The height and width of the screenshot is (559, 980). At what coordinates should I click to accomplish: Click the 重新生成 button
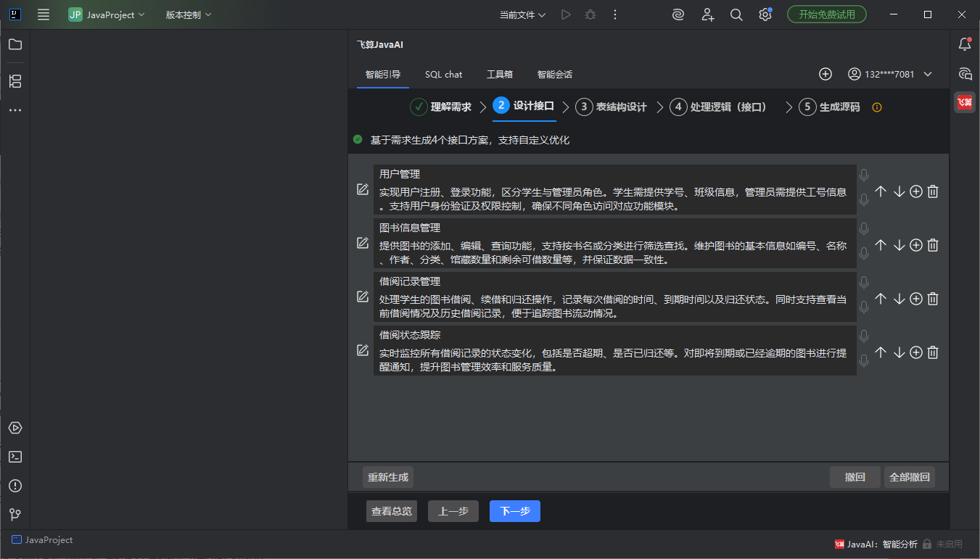click(388, 477)
